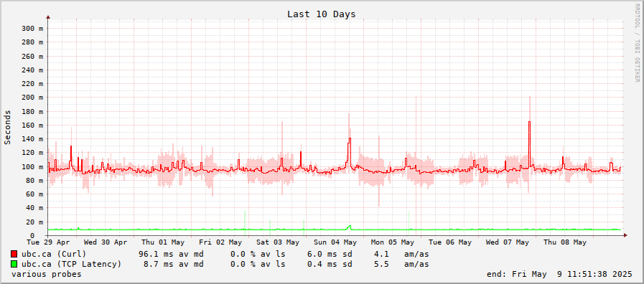Image resolution: width=644 pixels, height=284 pixels.
Task: Click the 'Seconds' y-axis label
Action: coord(7,127)
